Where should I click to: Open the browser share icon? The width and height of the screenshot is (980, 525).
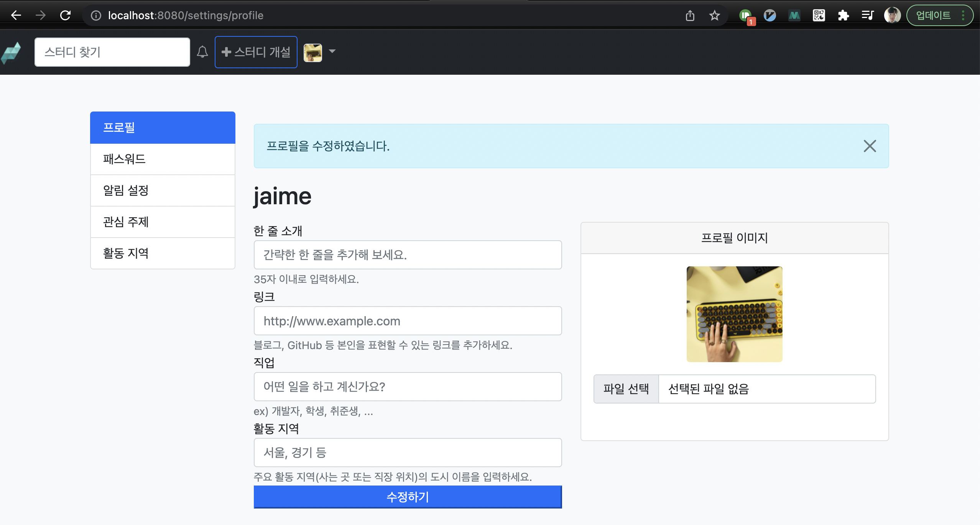coord(690,15)
